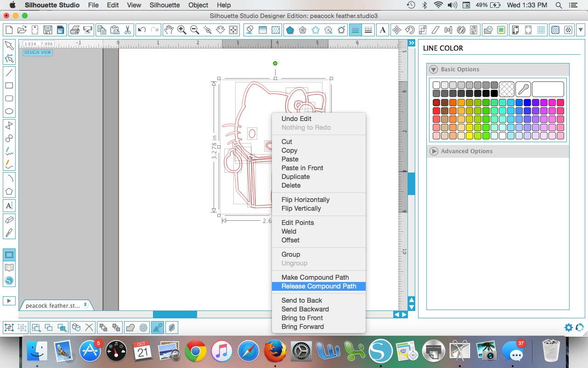This screenshot has height=368, width=588.
Task: Open the Silhouette menu in menu bar
Action: coord(164,5)
